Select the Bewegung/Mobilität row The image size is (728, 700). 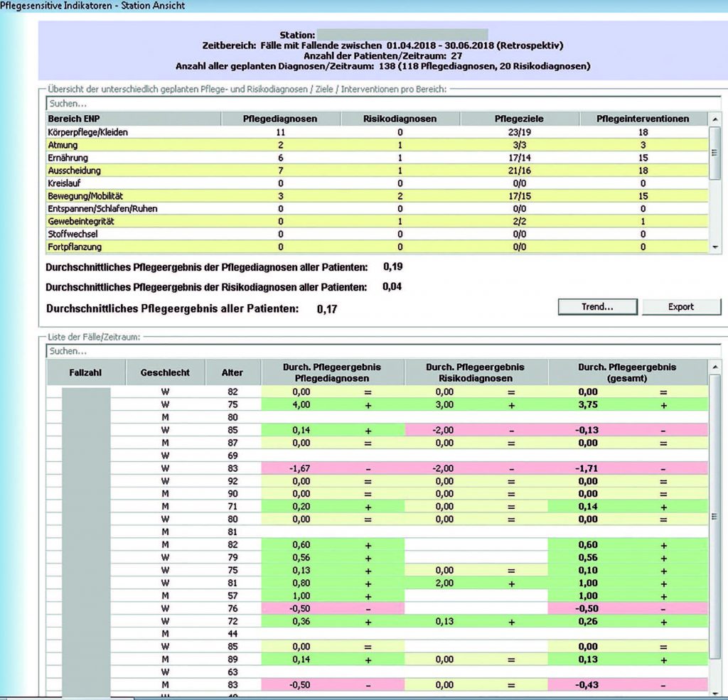point(377,196)
